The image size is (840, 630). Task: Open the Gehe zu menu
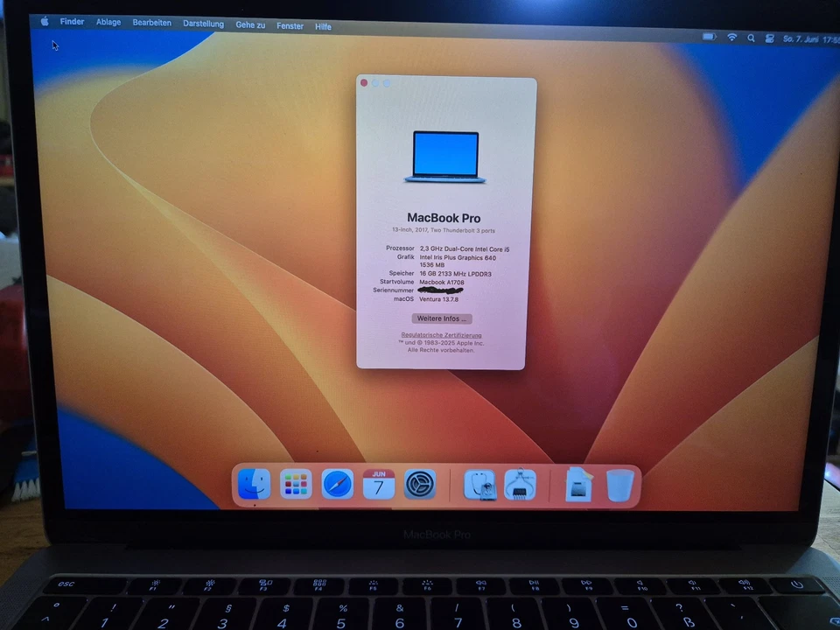251,24
